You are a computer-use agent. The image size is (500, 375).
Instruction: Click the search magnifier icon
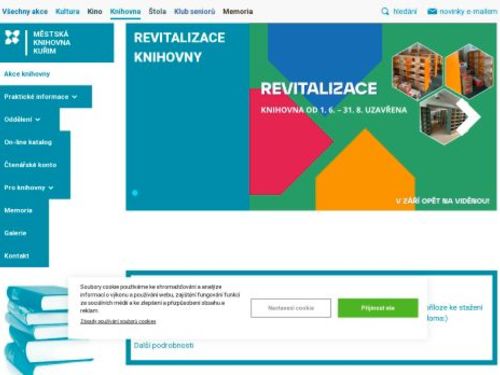pos(385,11)
